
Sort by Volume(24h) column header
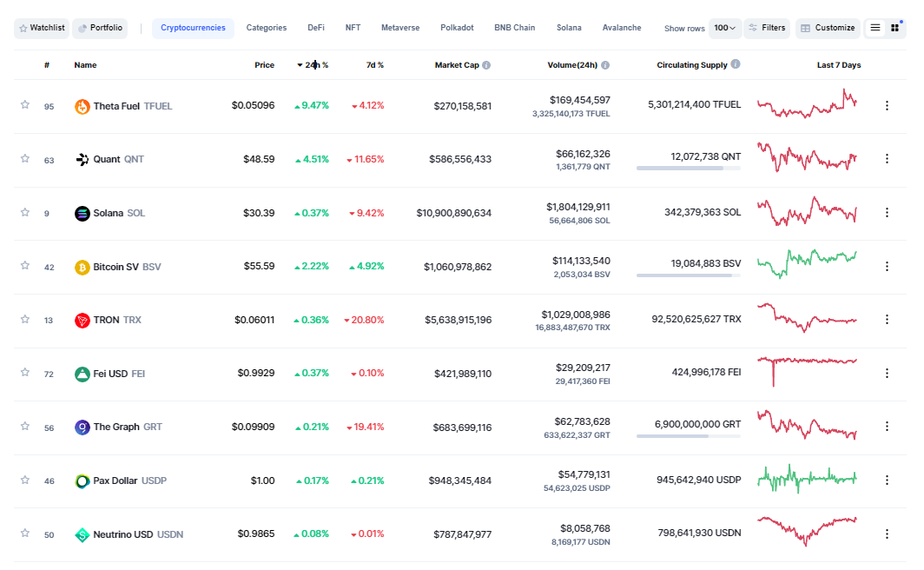(572, 65)
